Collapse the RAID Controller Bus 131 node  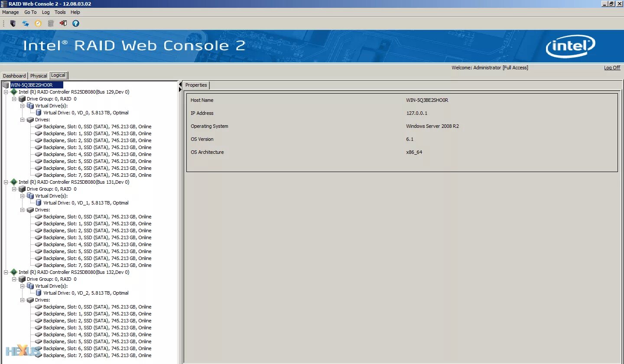pos(6,182)
